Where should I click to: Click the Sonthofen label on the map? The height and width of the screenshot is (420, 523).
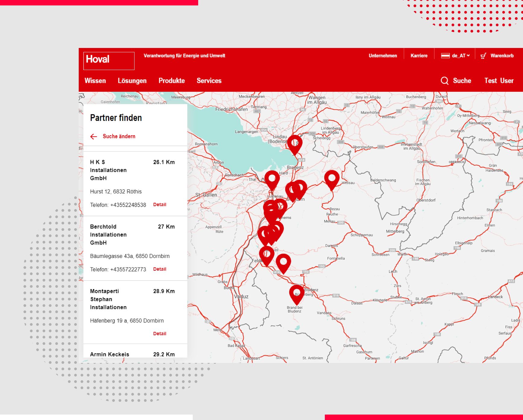click(426, 162)
